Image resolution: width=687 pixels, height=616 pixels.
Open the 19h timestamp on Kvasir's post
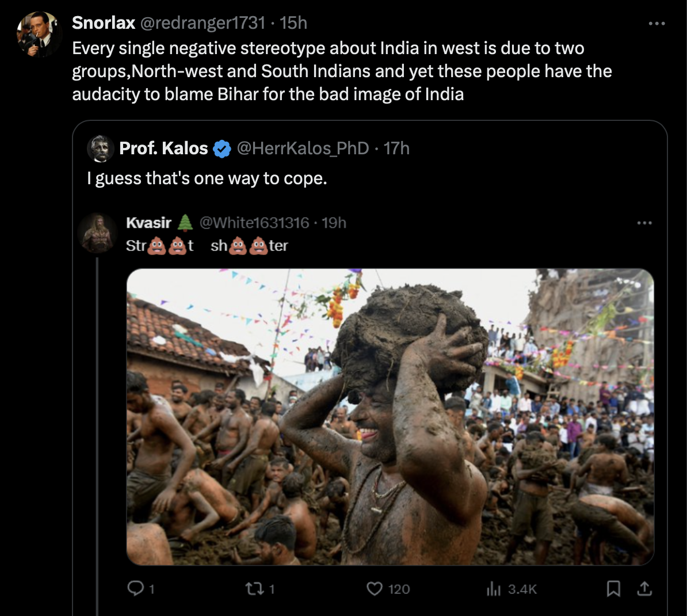(x=334, y=223)
